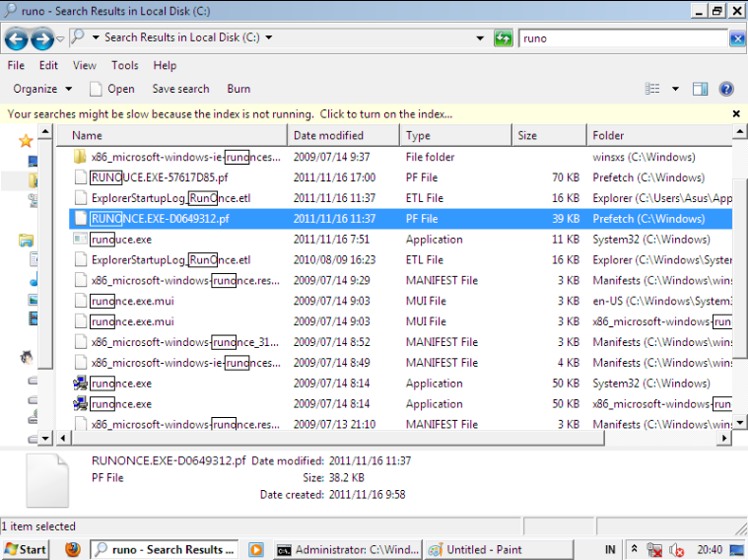Click Save search in the toolbar
Image resolution: width=748 pixels, height=560 pixels.
coord(180,89)
